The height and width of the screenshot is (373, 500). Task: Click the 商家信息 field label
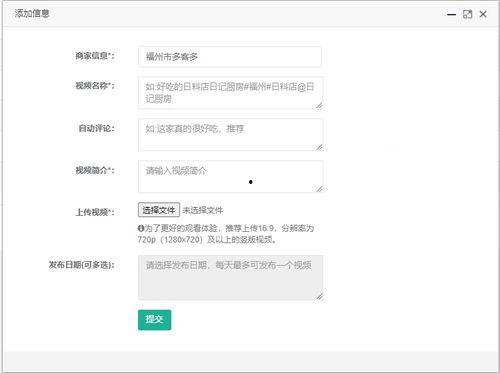[95, 56]
